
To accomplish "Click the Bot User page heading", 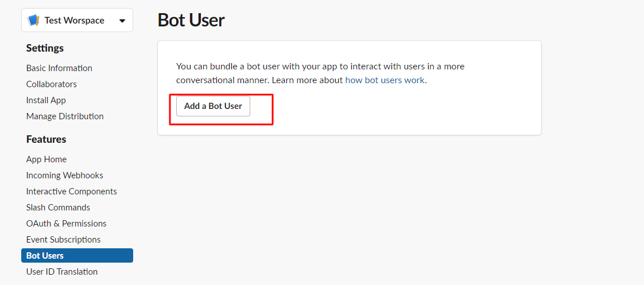I will [x=191, y=21].
